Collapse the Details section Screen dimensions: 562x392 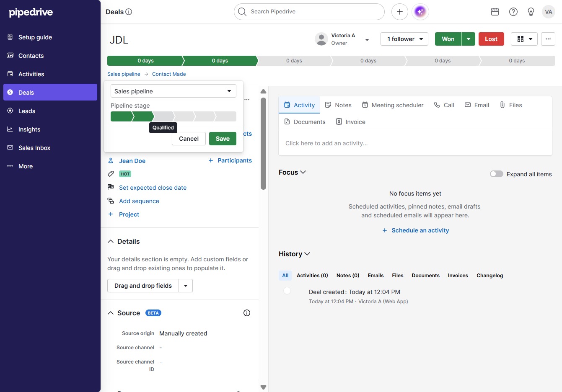click(x=111, y=241)
